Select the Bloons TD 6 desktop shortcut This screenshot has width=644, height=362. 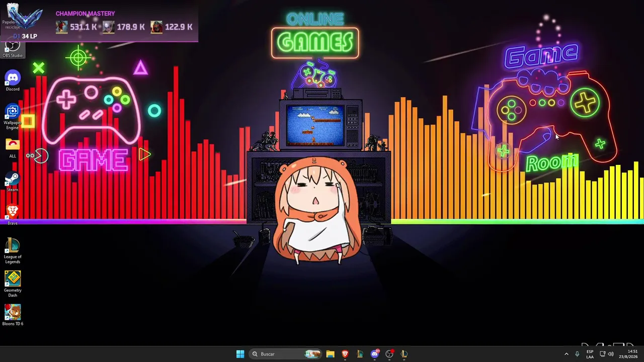pos(13,315)
